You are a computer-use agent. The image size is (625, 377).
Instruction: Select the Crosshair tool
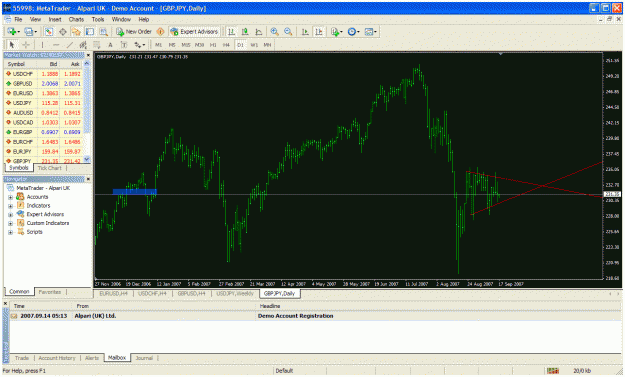coord(26,45)
